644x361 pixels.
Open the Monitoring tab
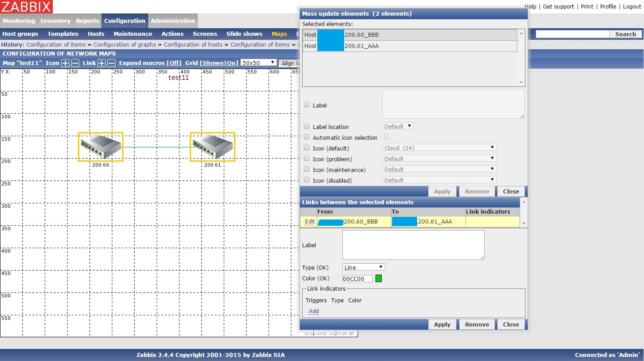pos(19,21)
